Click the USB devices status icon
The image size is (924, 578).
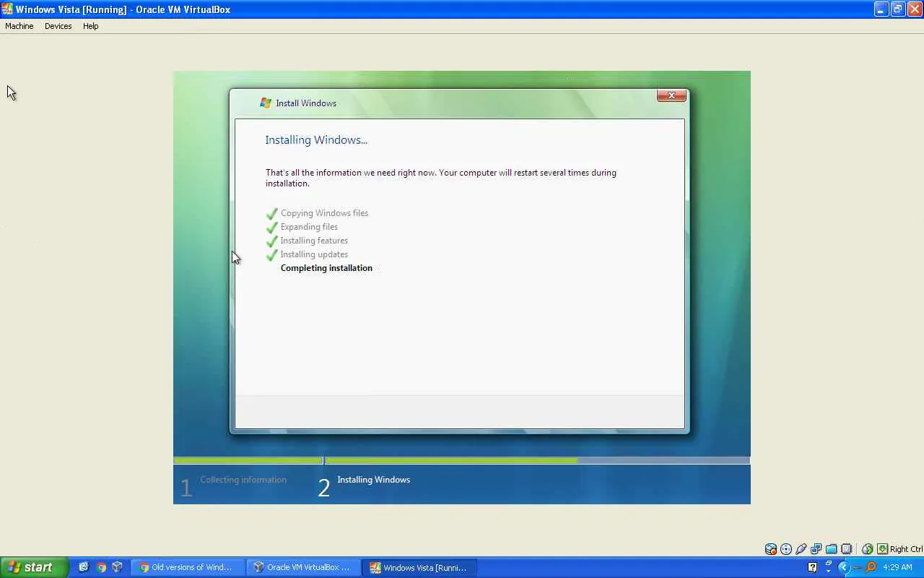click(x=801, y=549)
